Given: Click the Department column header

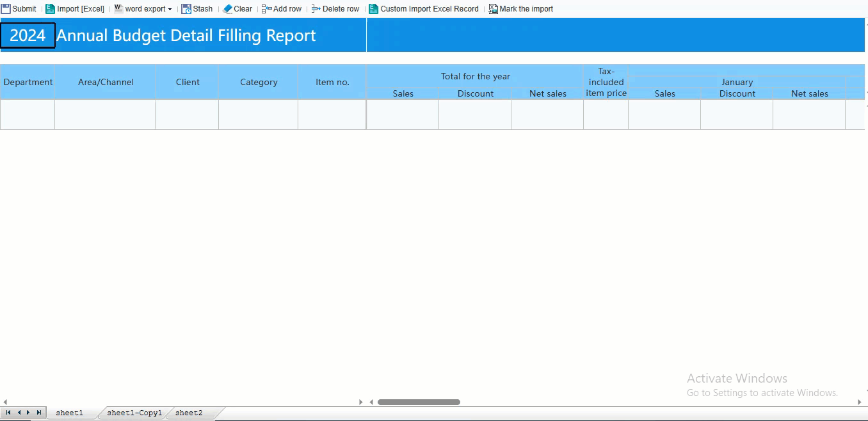Looking at the screenshot, I should (x=28, y=82).
